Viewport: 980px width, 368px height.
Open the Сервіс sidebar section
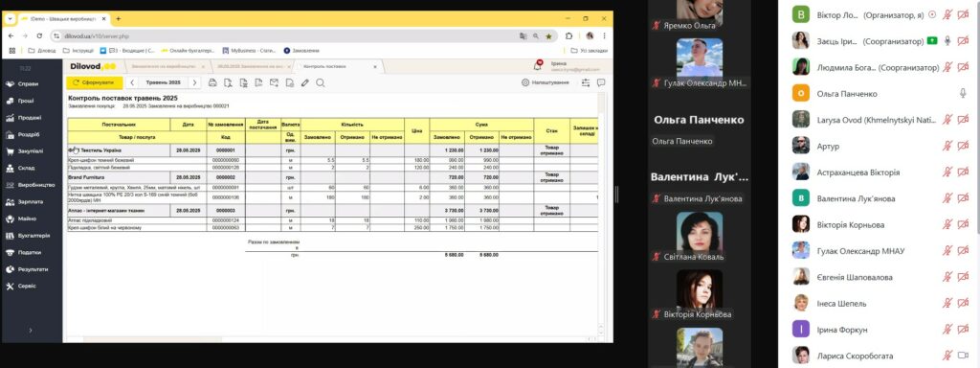21,286
